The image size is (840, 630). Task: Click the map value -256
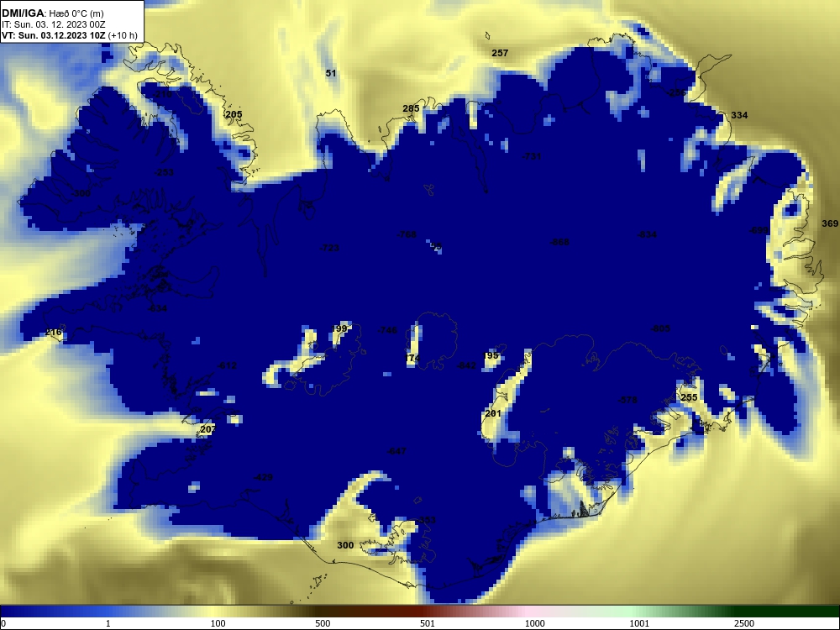click(676, 92)
